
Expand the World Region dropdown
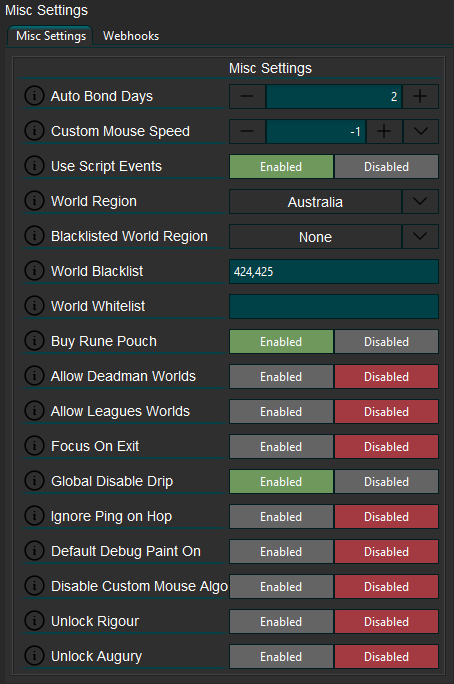coord(420,202)
